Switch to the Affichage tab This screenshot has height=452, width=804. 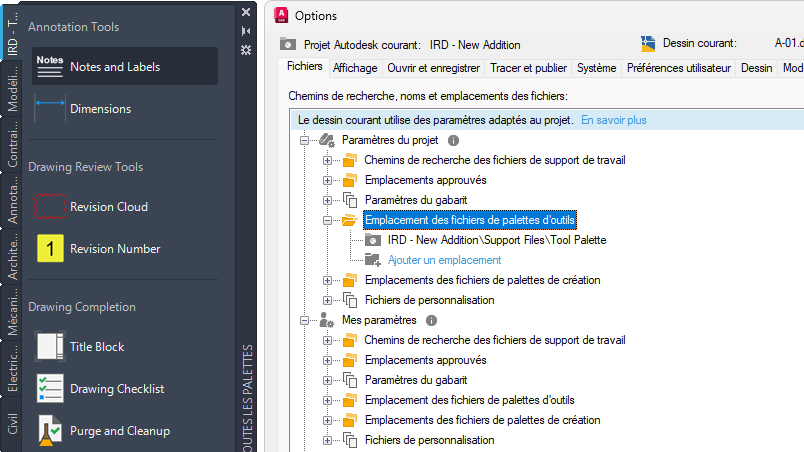(355, 68)
